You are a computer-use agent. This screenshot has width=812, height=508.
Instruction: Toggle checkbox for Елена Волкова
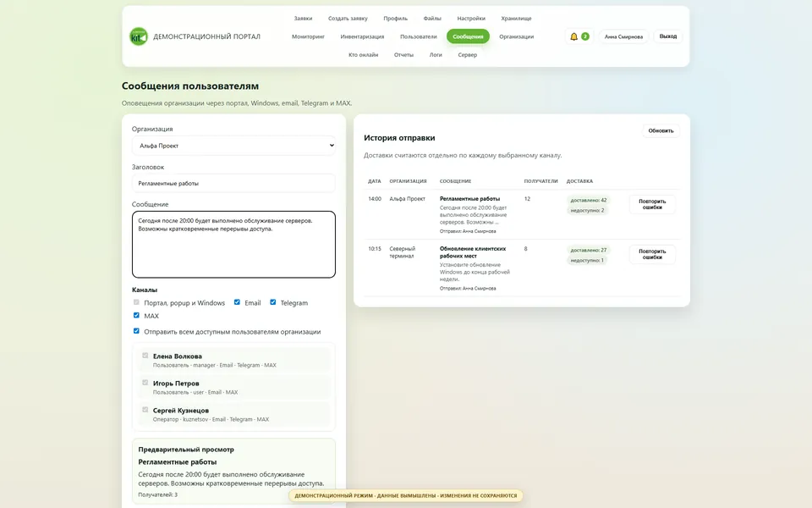pyautogui.click(x=145, y=356)
